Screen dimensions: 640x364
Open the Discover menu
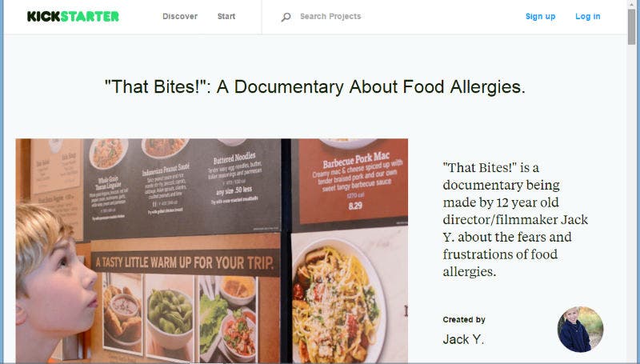(x=180, y=16)
